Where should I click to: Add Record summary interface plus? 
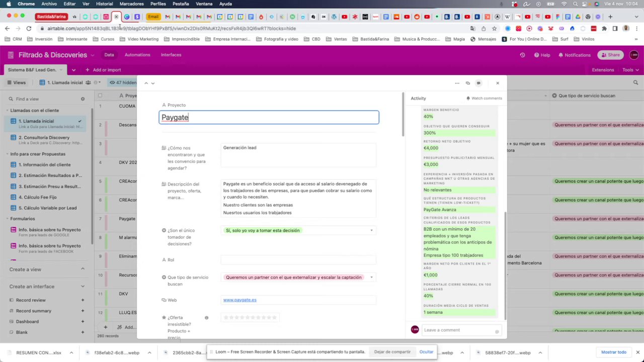pyautogui.click(x=83, y=311)
